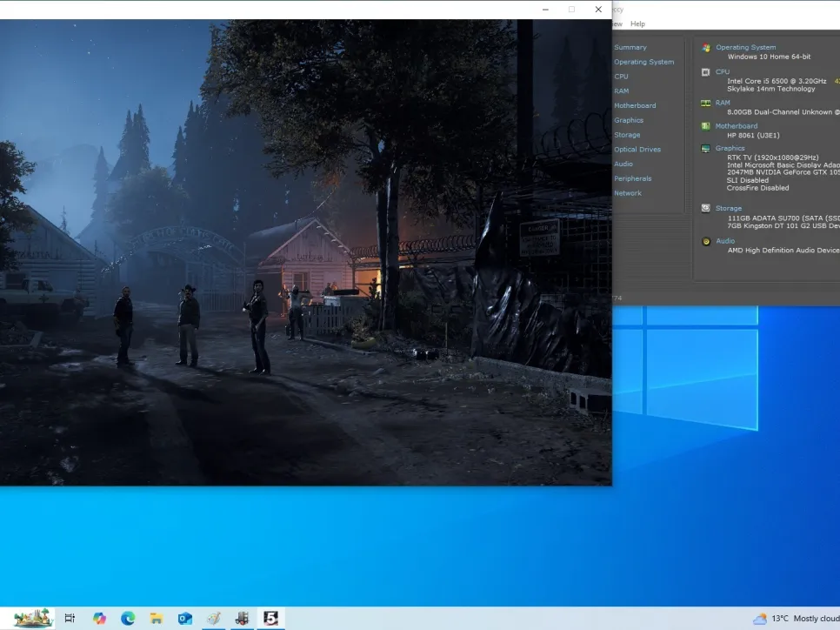Click the '111GB ADATA SU700' storage line

783,218
